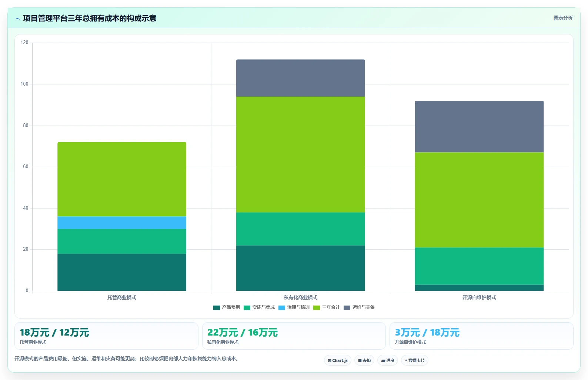Click the y-axis value 100
The image size is (588, 380).
point(24,84)
